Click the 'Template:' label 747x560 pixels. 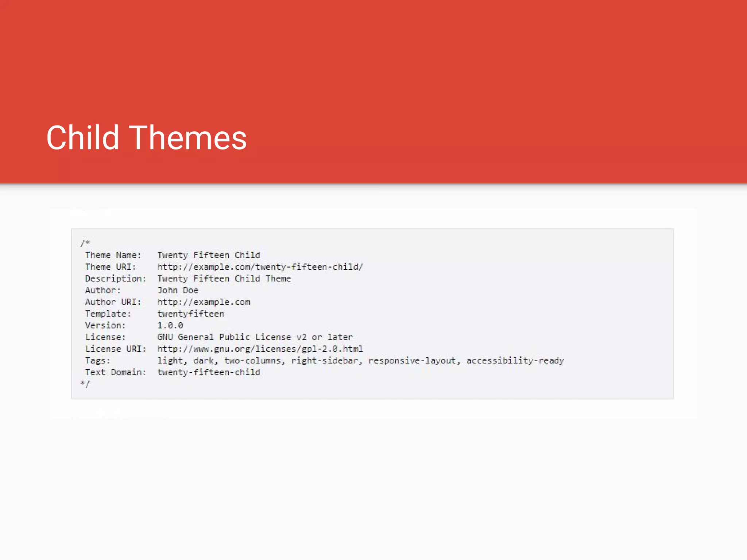pos(108,314)
